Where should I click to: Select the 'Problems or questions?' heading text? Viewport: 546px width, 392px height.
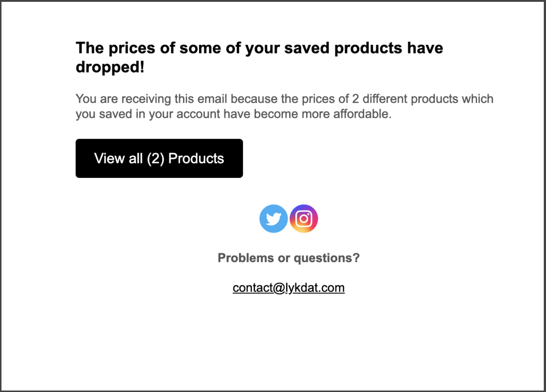pyautogui.click(x=288, y=258)
